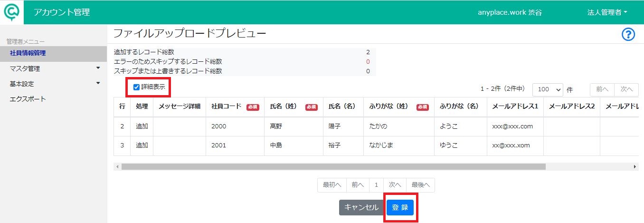Click the ようこ furigana cell
Screen dimensions: 644x223
click(x=461, y=126)
